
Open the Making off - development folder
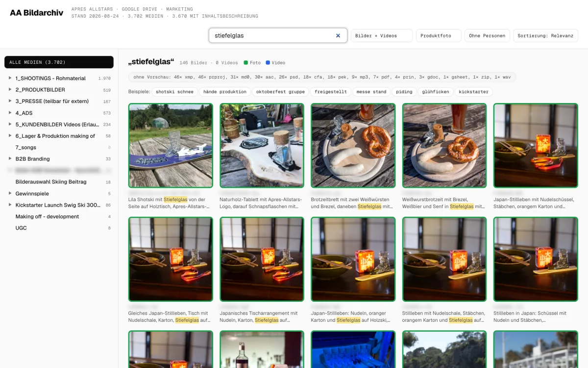[47, 216]
